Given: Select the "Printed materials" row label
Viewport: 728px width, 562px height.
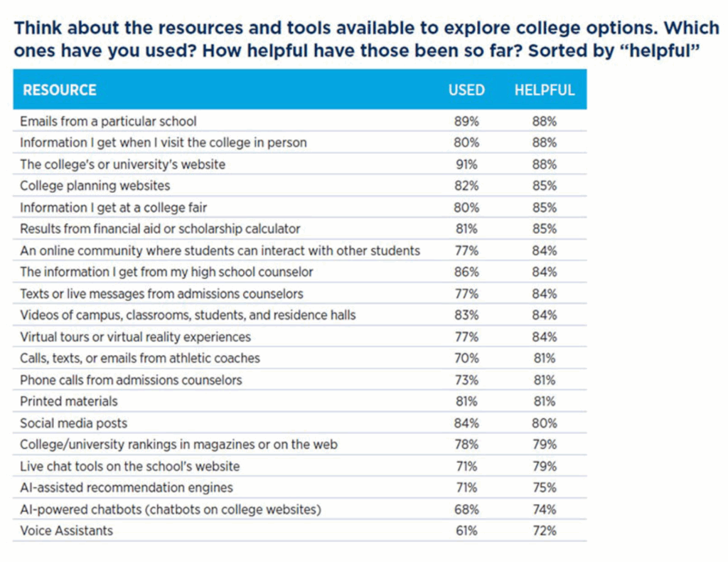Looking at the screenshot, I should [x=69, y=401].
